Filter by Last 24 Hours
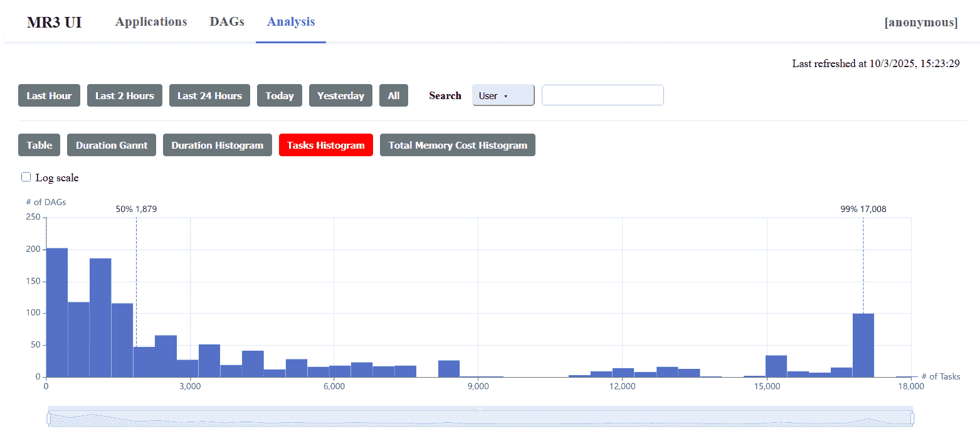The height and width of the screenshot is (436, 980). (209, 95)
